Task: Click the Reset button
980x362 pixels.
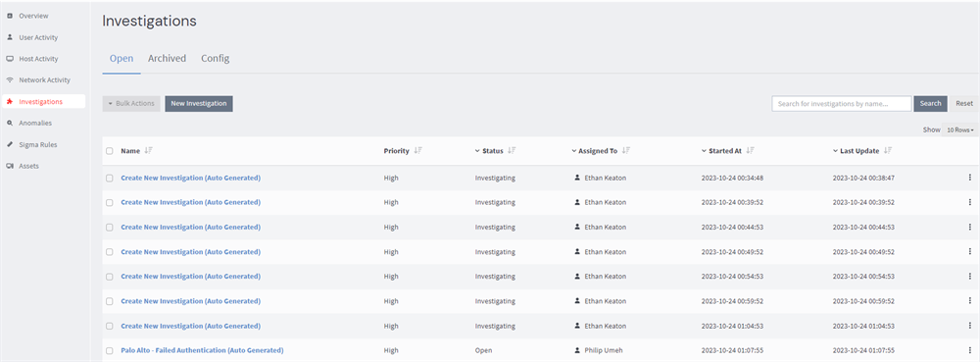Action: [963, 103]
